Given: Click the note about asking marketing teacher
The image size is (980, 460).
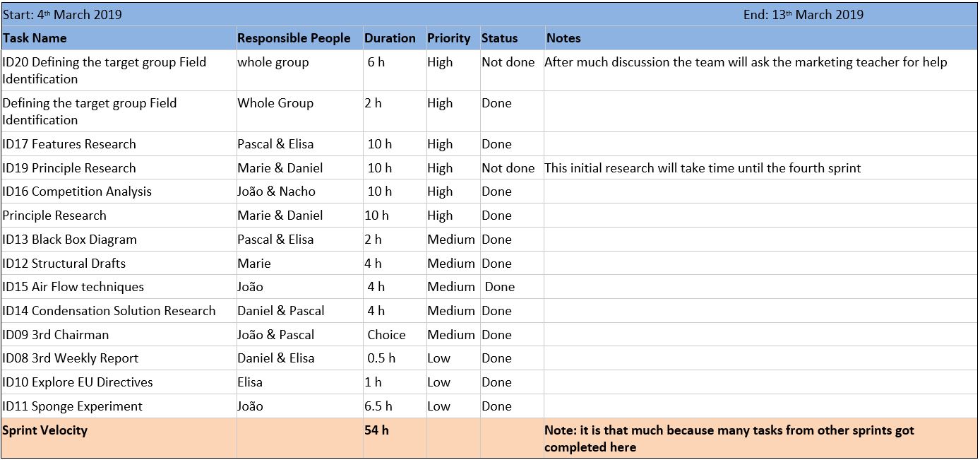Looking at the screenshot, I should click(746, 62).
